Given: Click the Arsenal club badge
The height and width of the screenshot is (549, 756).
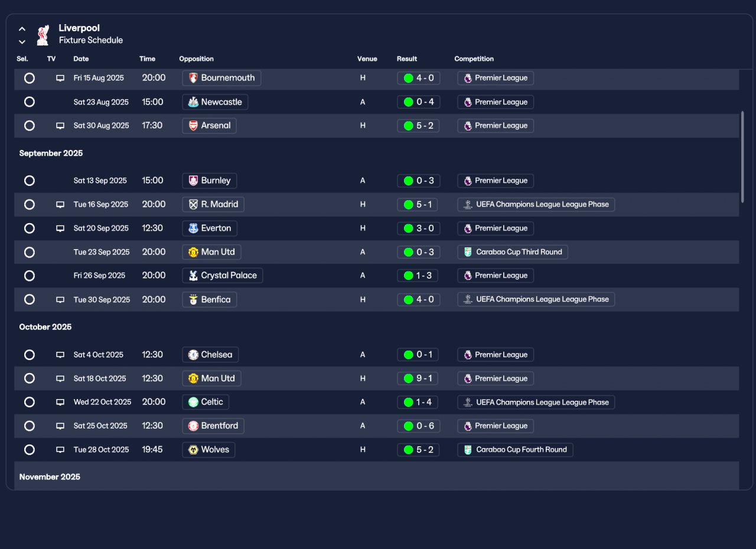Looking at the screenshot, I should click(193, 126).
